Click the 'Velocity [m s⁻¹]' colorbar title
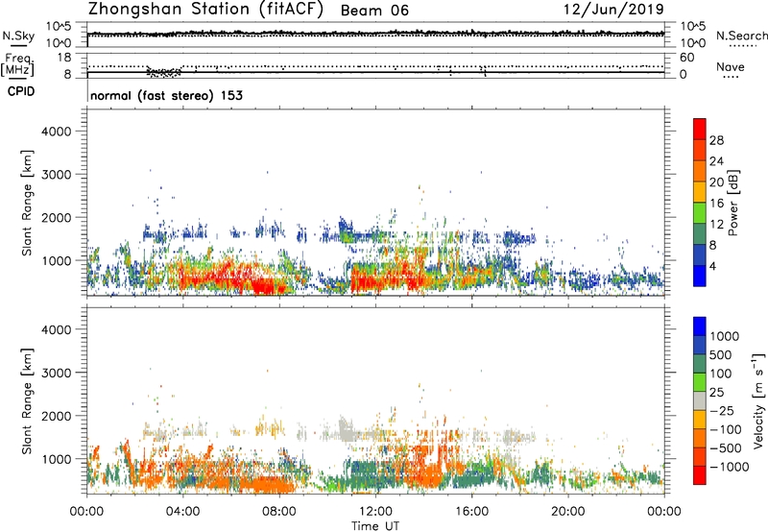This screenshot has height=532, width=768. click(x=758, y=400)
